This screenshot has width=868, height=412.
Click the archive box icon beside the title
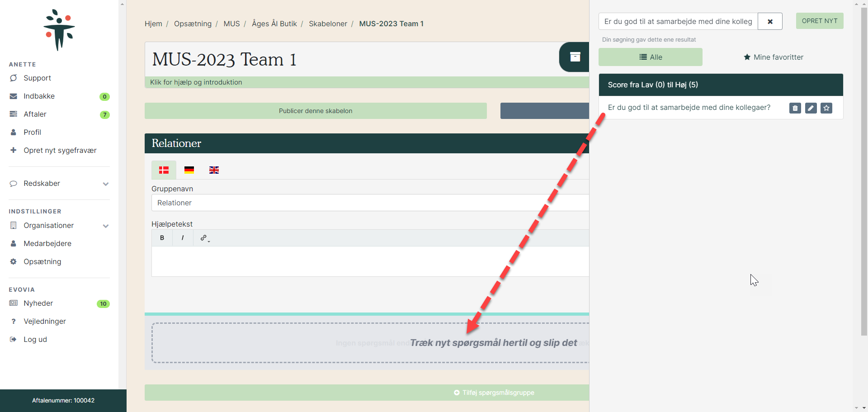(575, 57)
